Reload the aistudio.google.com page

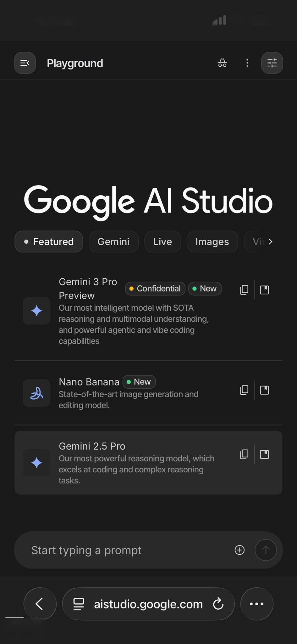pos(218,604)
